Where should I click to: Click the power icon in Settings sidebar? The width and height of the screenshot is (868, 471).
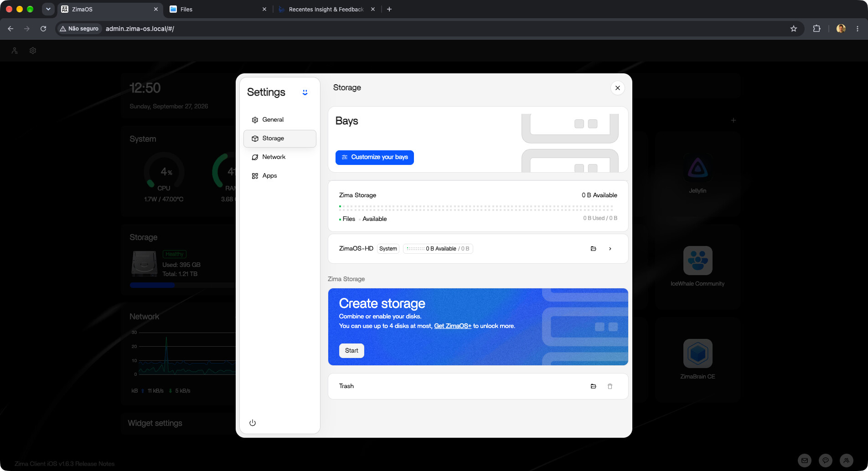tap(253, 423)
